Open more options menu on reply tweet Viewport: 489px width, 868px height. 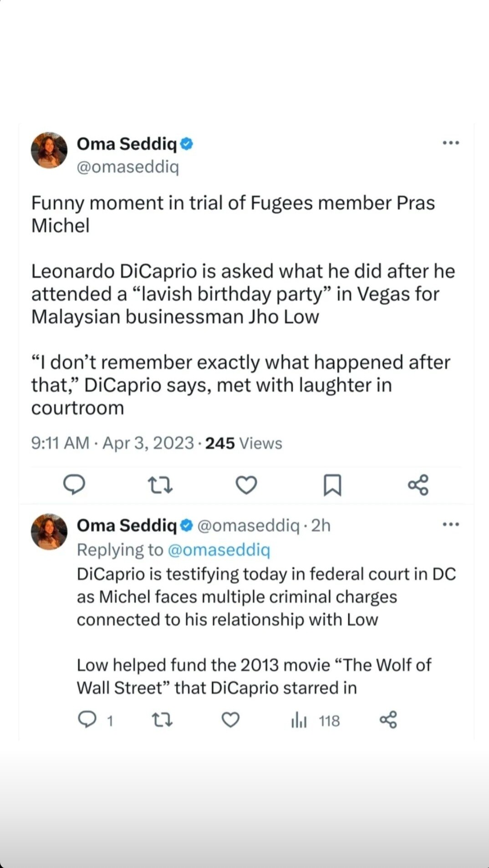coord(451,525)
